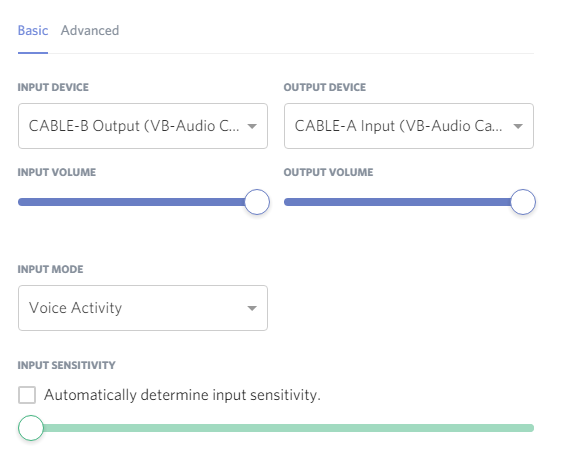The image size is (571, 458).
Task: Click the INPUT SENSITIVITY heading label
Action: click(67, 365)
